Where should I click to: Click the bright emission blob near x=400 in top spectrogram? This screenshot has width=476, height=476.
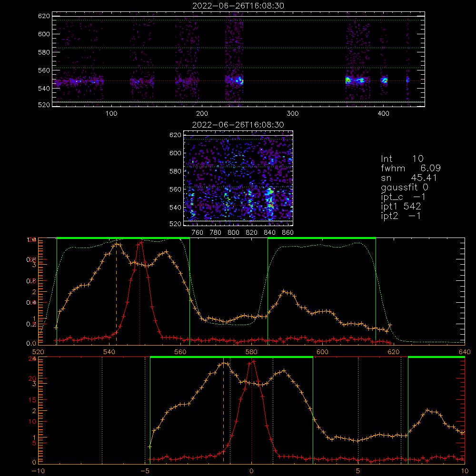tap(384, 80)
